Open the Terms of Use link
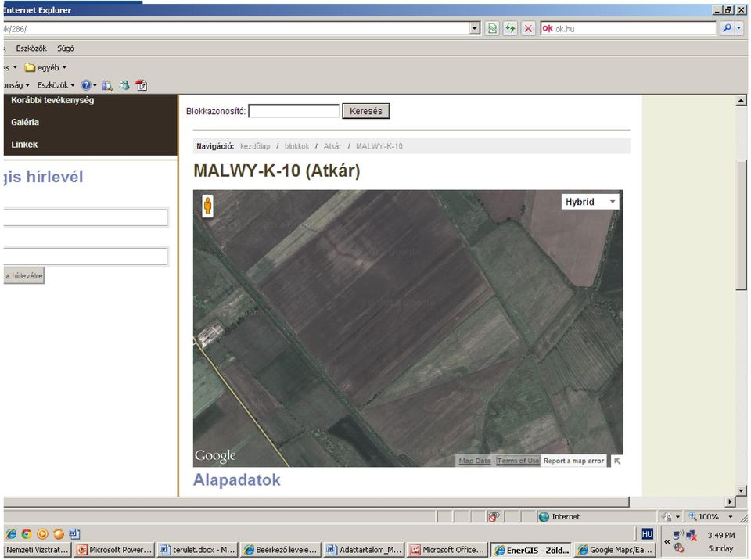The image size is (751, 560). pos(518,461)
